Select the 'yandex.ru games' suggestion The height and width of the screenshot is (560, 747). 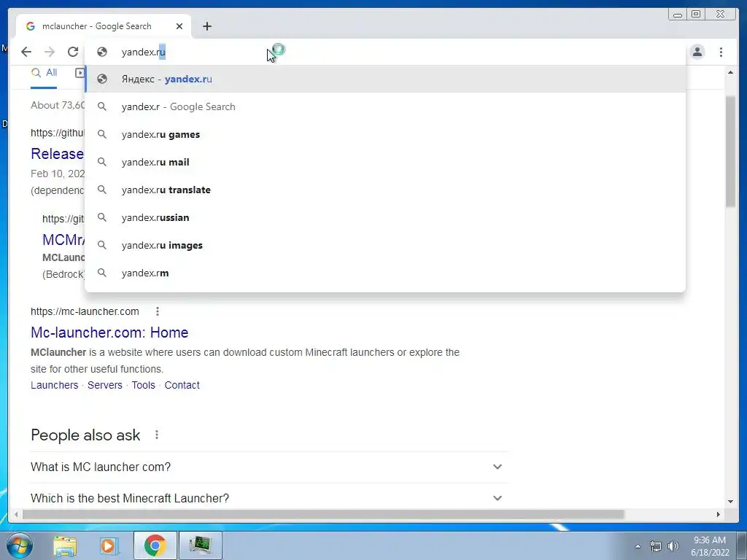click(x=385, y=134)
